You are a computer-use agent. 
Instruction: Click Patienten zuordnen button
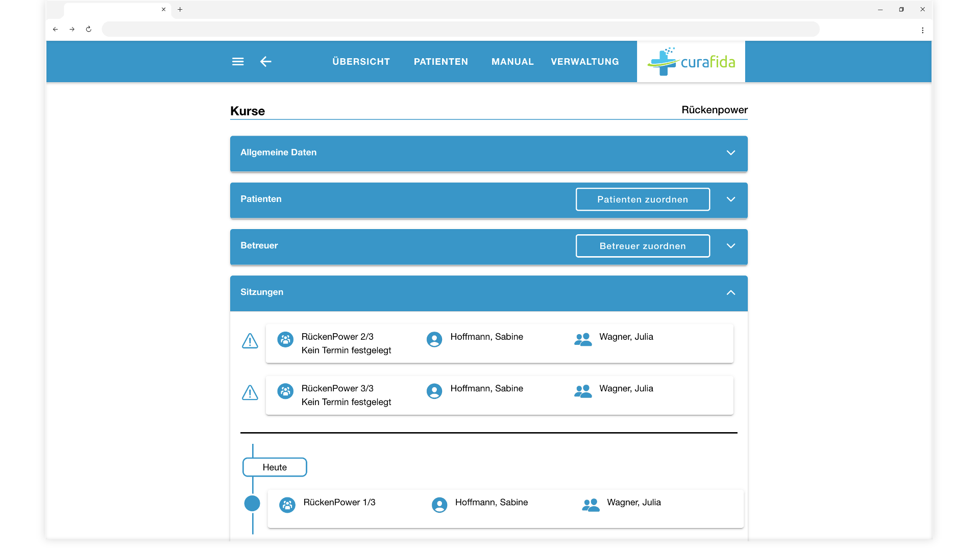643,199
